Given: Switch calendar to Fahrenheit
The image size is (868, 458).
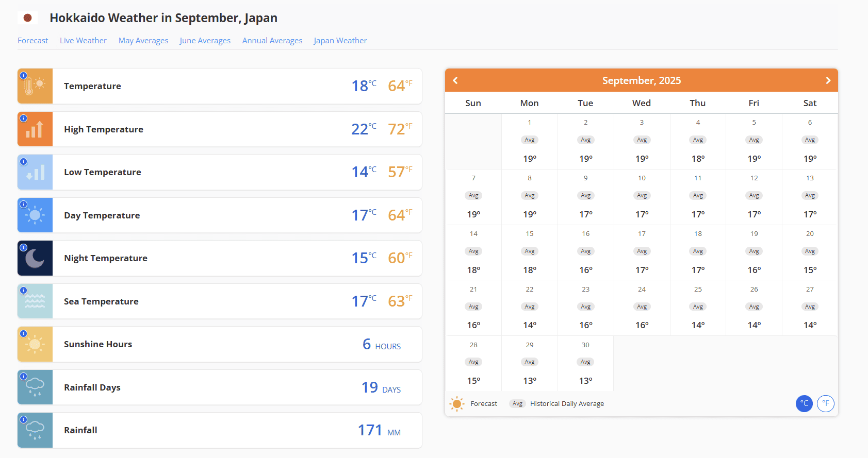Looking at the screenshot, I should tap(826, 403).
